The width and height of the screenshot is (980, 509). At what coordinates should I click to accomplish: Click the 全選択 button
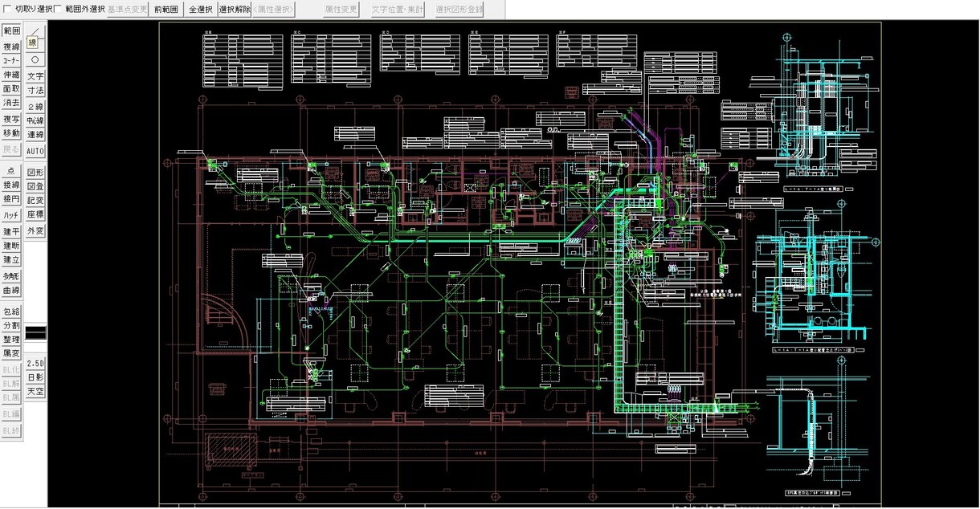coord(200,10)
